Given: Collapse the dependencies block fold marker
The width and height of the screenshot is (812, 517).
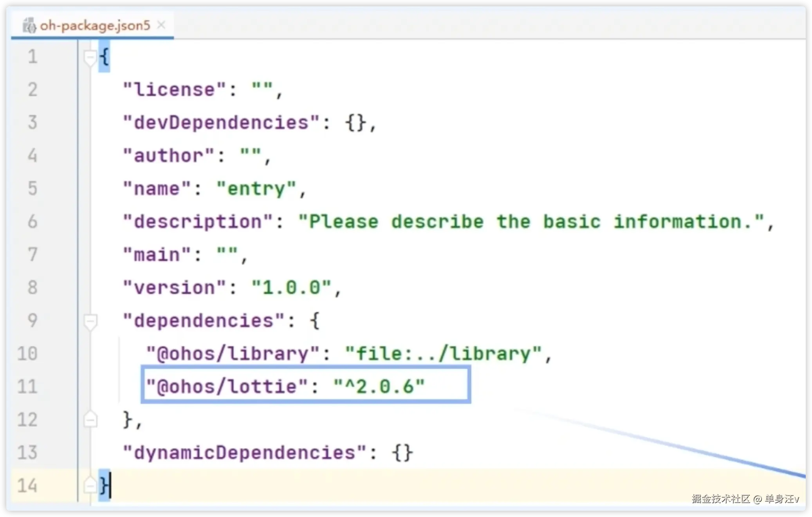Looking at the screenshot, I should point(90,322).
